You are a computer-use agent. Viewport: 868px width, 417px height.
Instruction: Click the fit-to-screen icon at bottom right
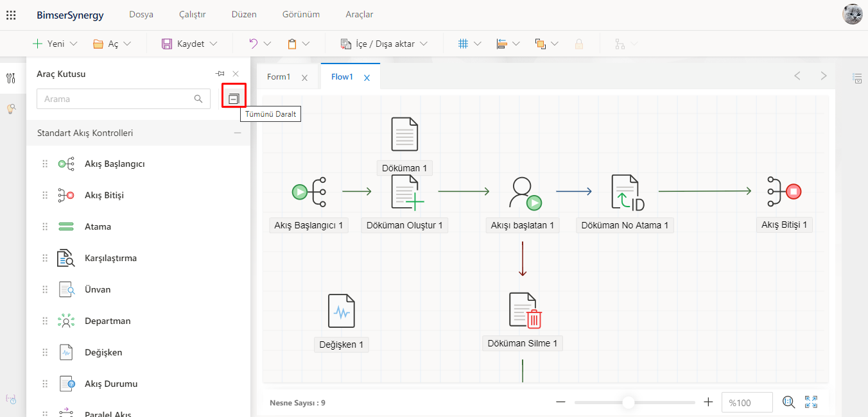click(812, 402)
